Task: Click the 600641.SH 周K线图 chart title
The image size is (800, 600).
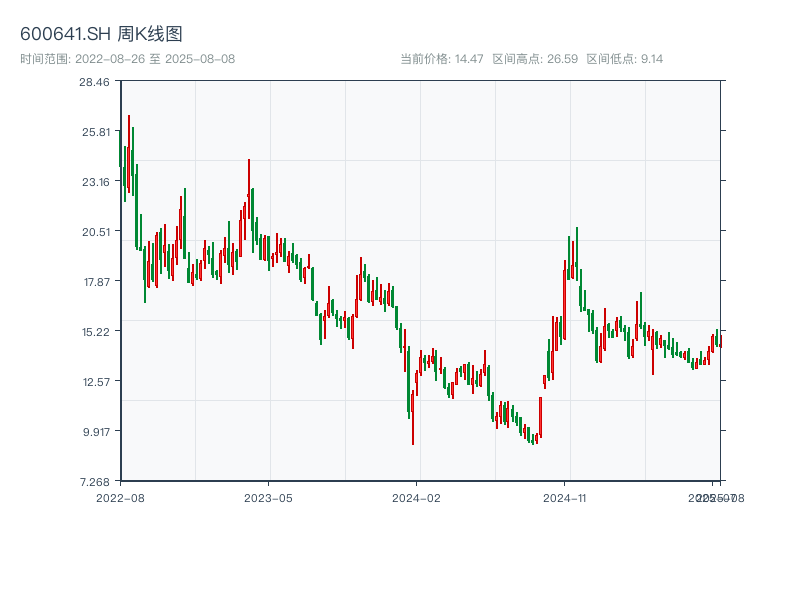Action: pos(101,35)
